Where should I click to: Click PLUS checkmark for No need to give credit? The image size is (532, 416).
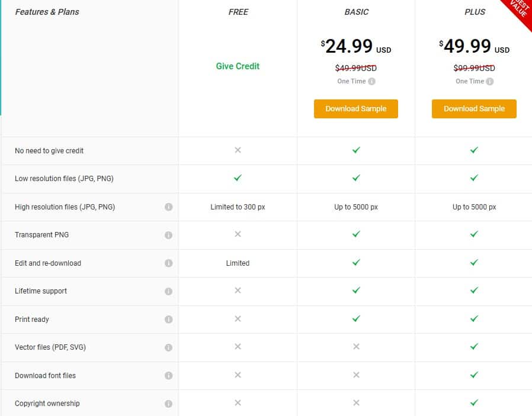coord(474,150)
